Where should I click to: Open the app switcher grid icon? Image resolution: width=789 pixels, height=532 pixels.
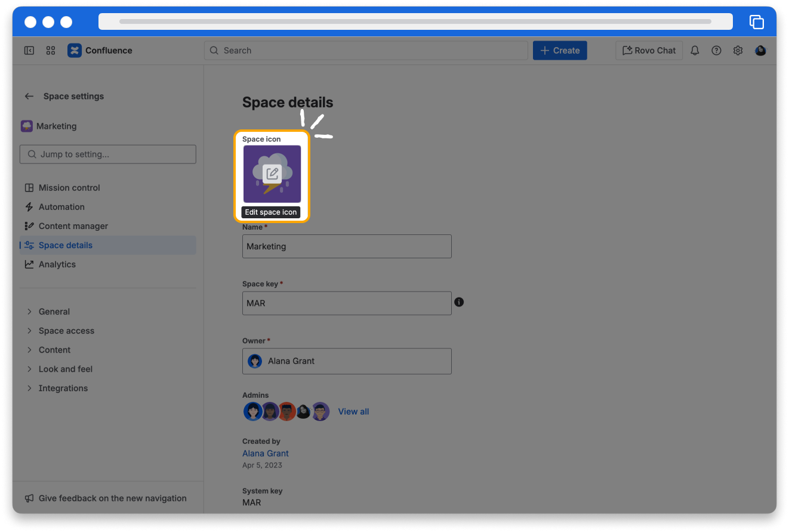(51, 51)
